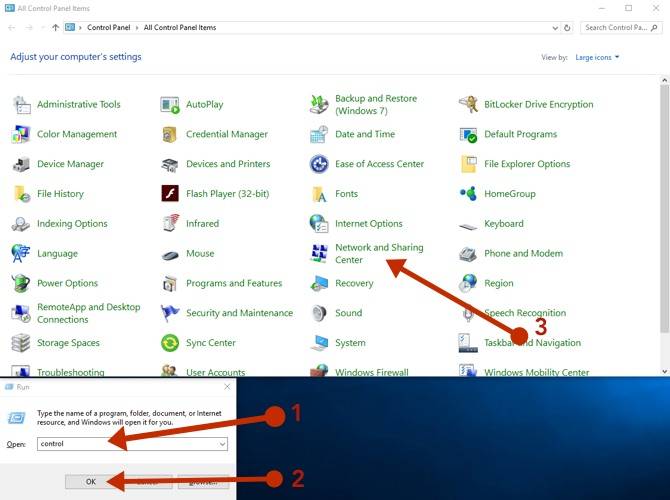Expand the Control Panel breadcrumb chevron

[137, 28]
